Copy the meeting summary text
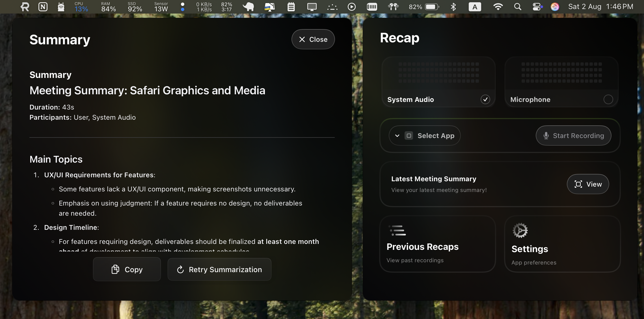 click(127, 270)
